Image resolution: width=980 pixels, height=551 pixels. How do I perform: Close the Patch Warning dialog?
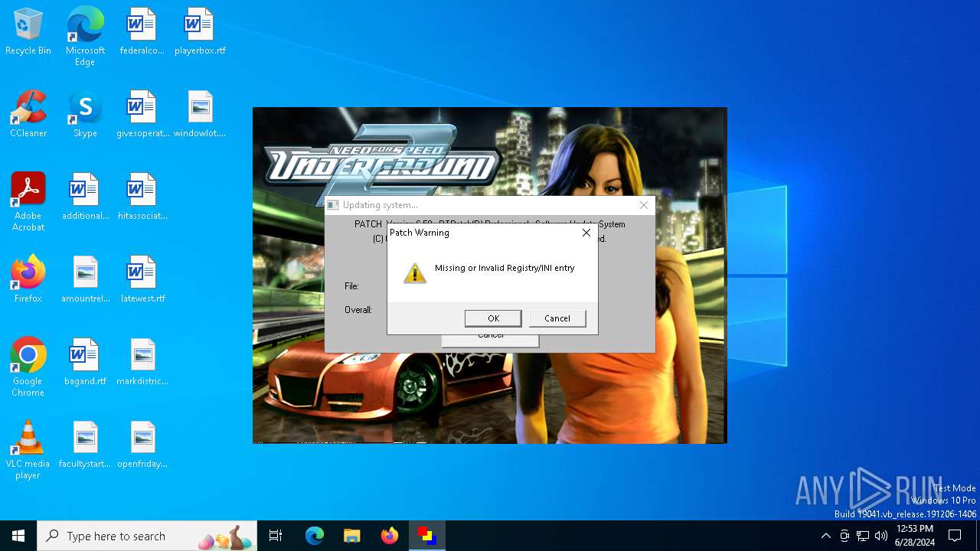click(x=586, y=233)
